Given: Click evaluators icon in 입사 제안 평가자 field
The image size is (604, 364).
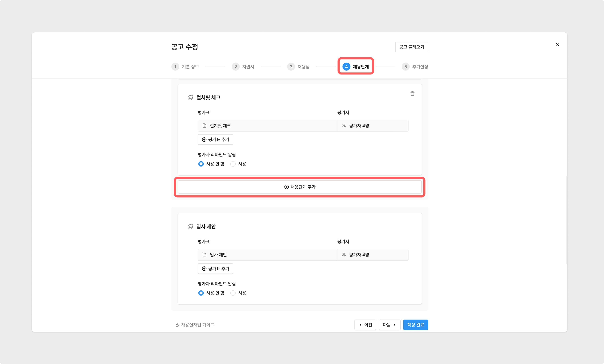Looking at the screenshot, I should pyautogui.click(x=344, y=255).
